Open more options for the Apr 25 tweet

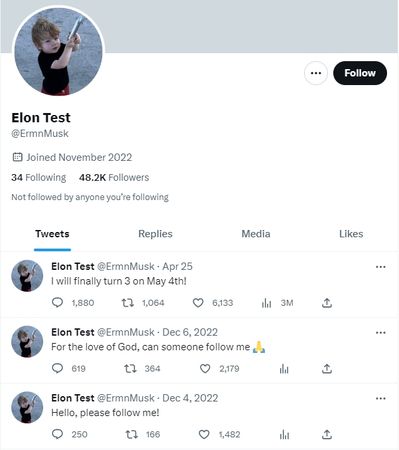(380, 267)
